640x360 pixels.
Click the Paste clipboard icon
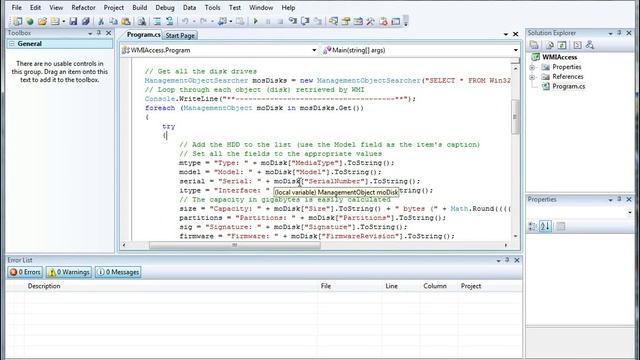point(126,21)
